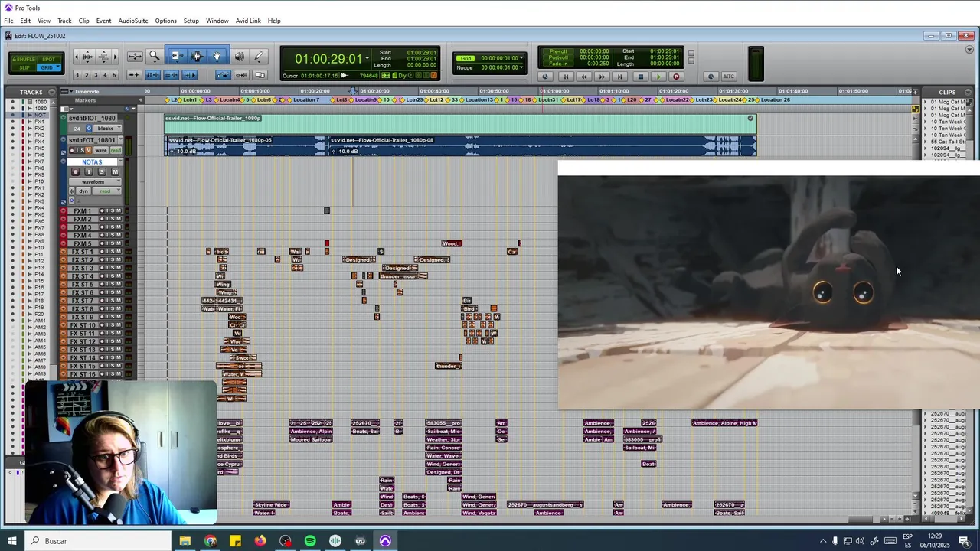Click Stop transport button
980x551 pixels.
tap(641, 77)
